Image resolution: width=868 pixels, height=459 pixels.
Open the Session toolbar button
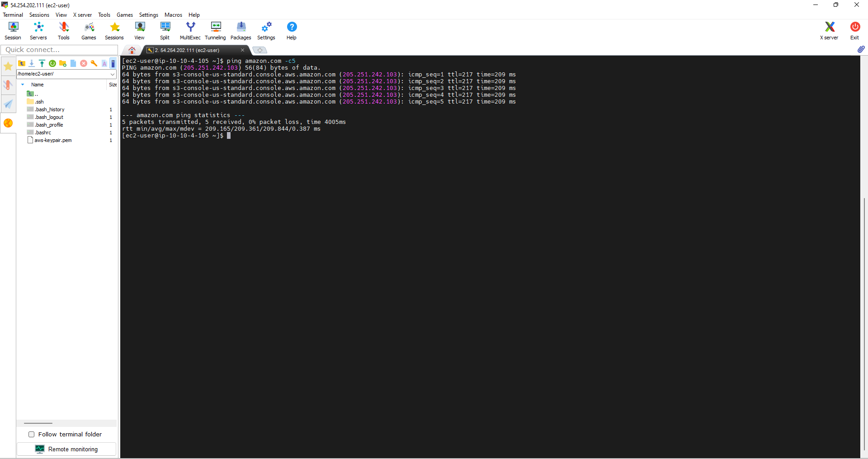click(x=13, y=31)
